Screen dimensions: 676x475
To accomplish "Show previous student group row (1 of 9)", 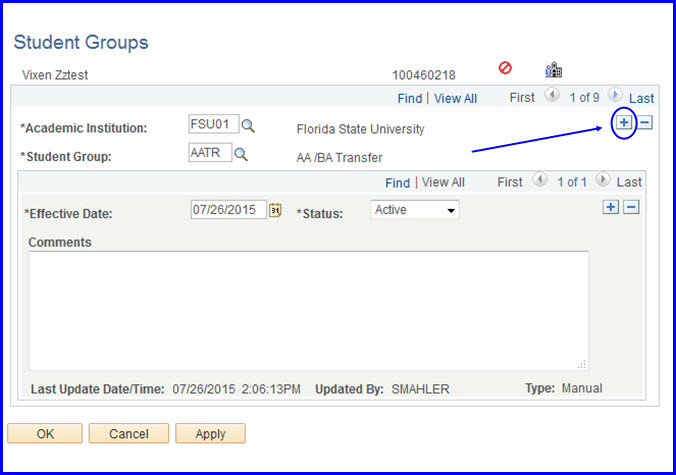I will tap(552, 94).
